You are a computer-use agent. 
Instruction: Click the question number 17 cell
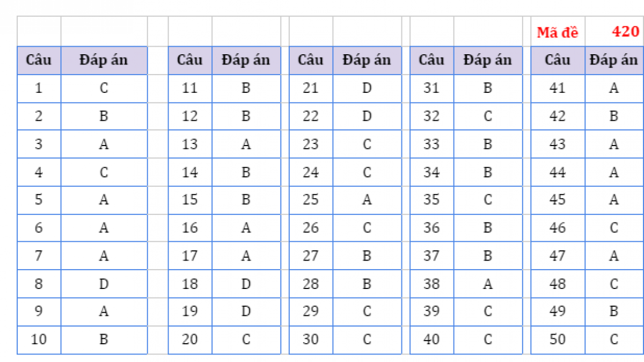pos(190,256)
